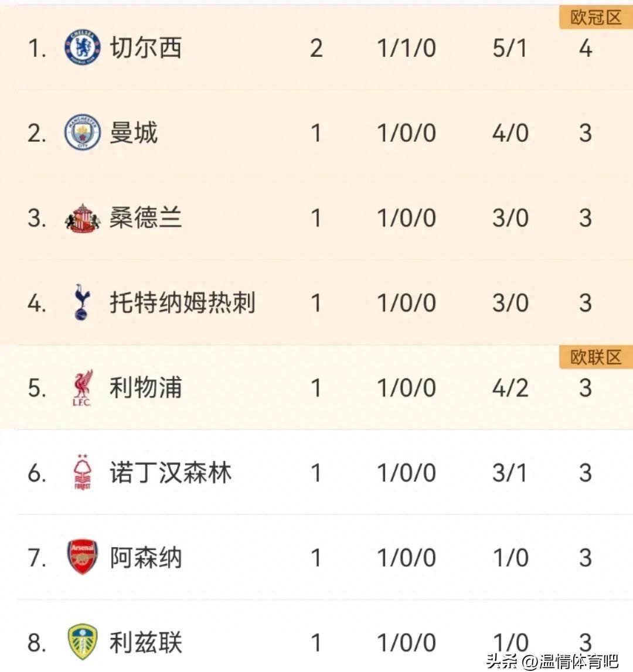Click Chelsea's 5/1 goals score
Image resolution: width=633 pixels, height=672 pixels.
point(510,48)
